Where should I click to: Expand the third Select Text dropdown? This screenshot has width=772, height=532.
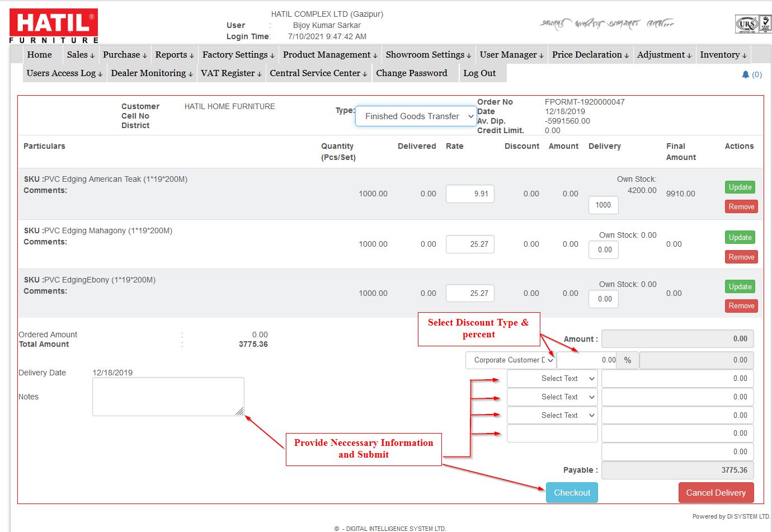(552, 416)
